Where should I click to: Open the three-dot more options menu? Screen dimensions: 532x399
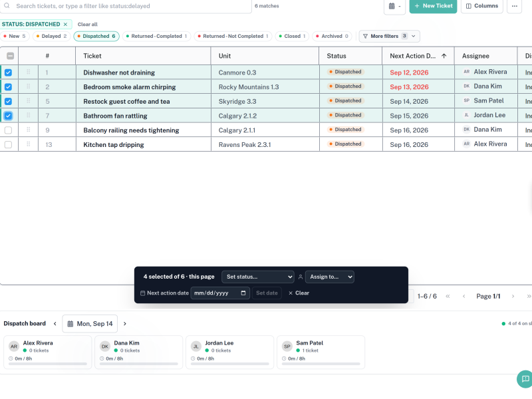514,6
